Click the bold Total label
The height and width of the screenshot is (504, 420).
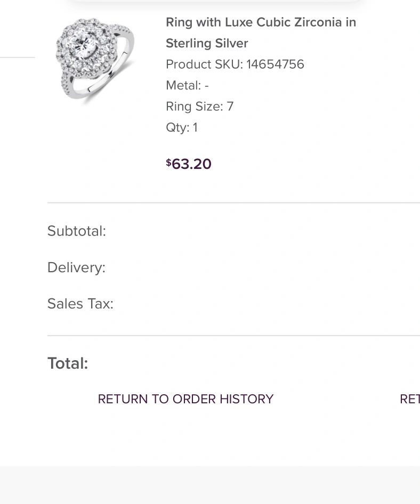point(68,363)
